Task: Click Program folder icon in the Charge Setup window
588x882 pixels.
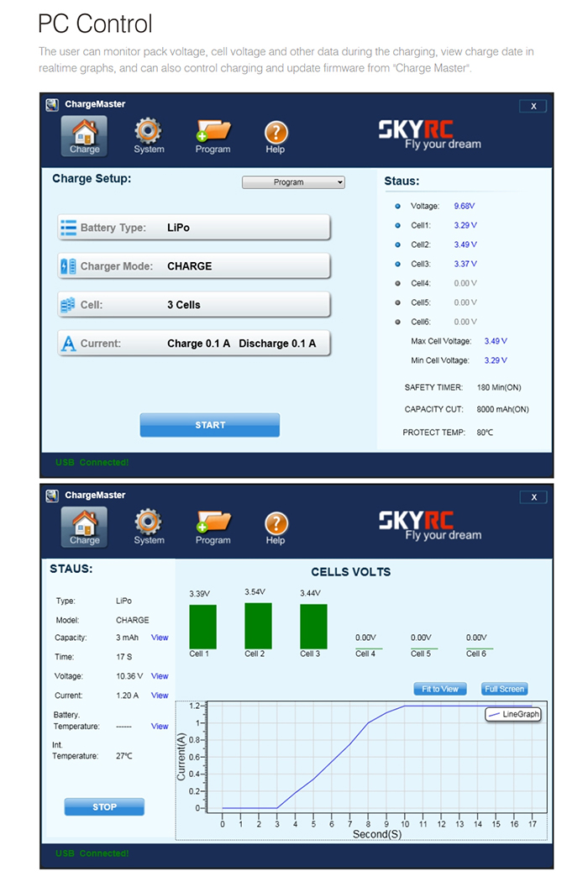Action: pyautogui.click(x=213, y=131)
